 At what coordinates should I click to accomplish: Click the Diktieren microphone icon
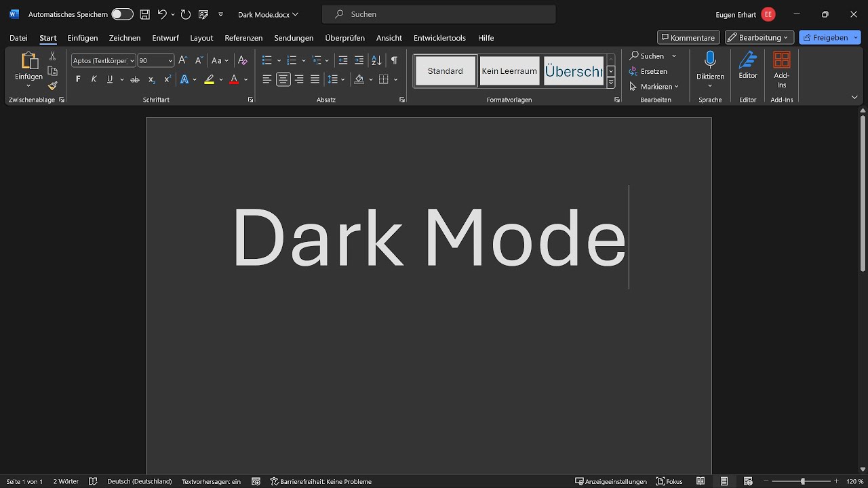pos(710,60)
